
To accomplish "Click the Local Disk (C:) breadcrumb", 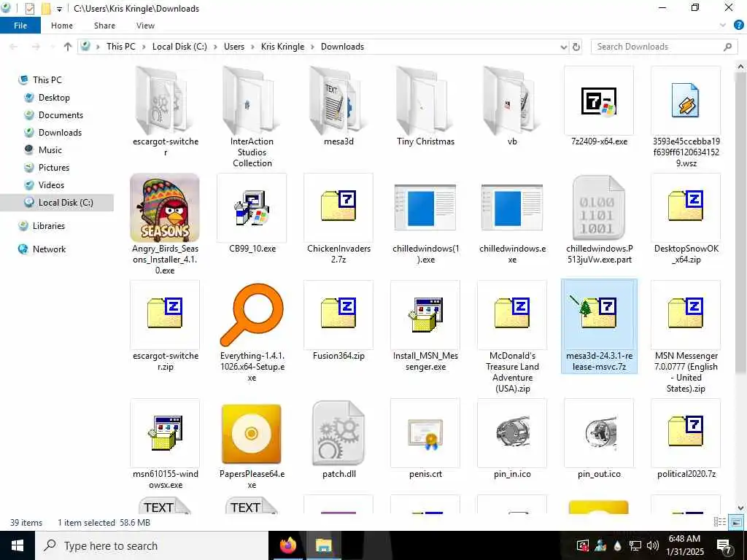I will tap(179, 47).
